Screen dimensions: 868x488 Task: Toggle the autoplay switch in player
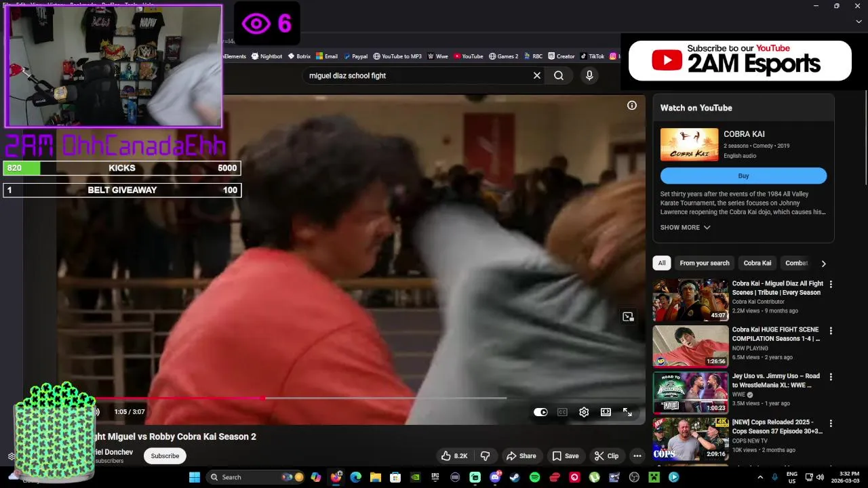[540, 412]
